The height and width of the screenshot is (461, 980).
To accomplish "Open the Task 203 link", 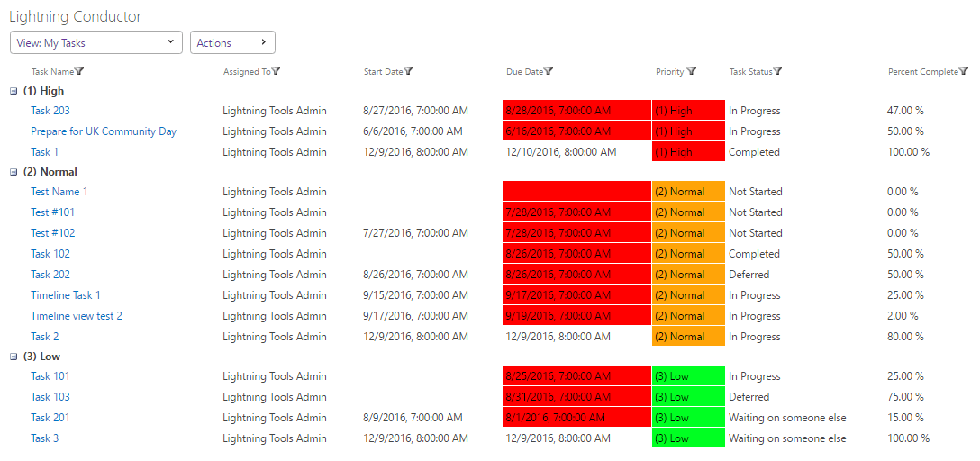I will [x=50, y=111].
